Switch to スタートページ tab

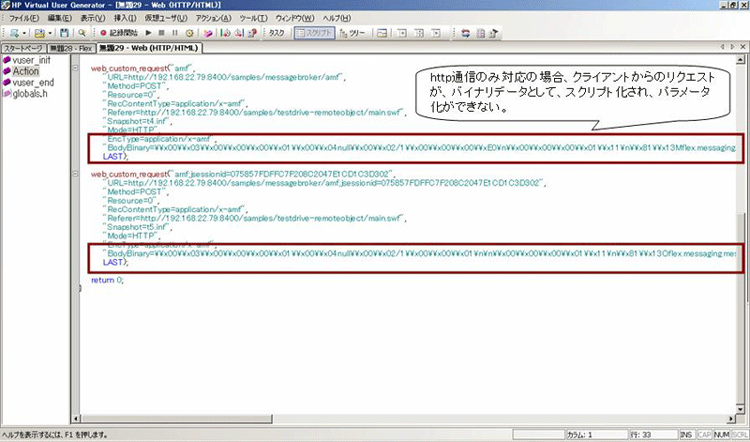coord(23,48)
